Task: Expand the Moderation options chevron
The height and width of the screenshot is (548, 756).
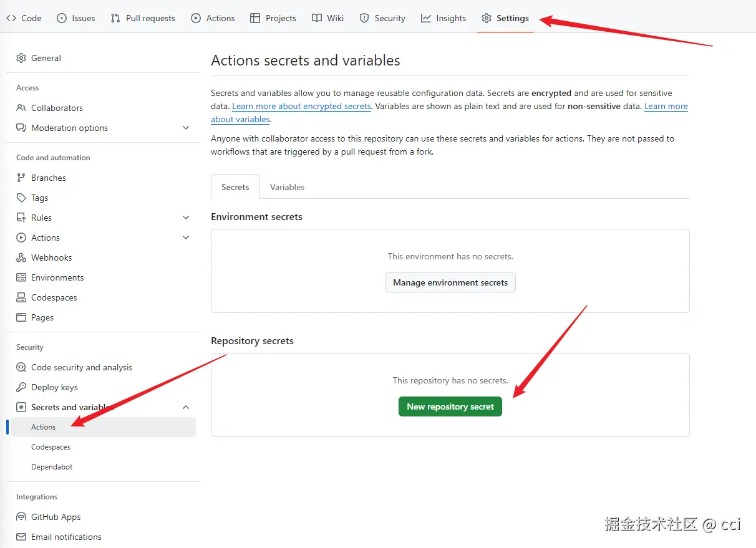Action: click(186, 128)
